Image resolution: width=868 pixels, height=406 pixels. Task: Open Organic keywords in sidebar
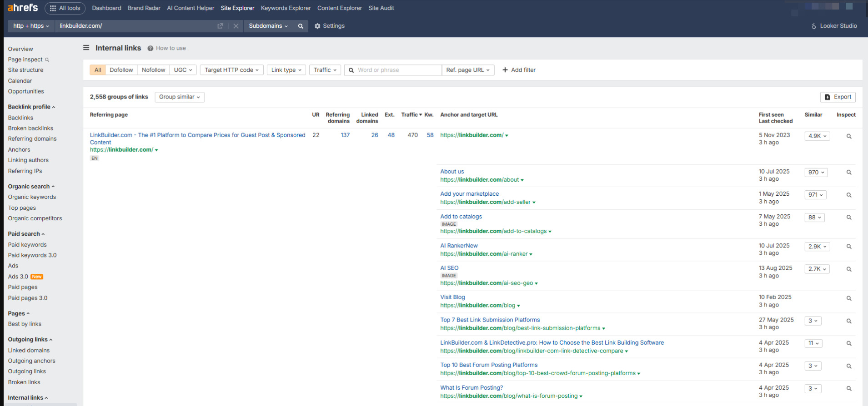point(32,197)
